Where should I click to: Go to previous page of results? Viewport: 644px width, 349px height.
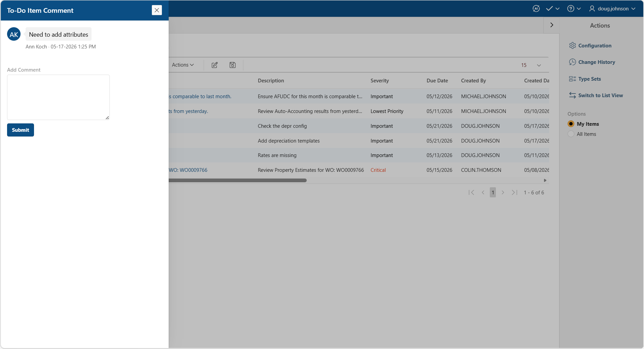tap(483, 193)
